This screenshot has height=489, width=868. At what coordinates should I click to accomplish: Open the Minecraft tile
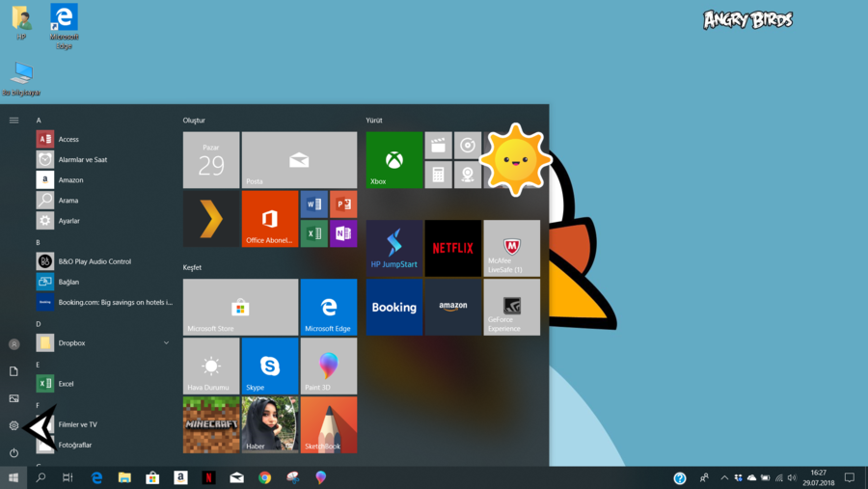[211, 424]
